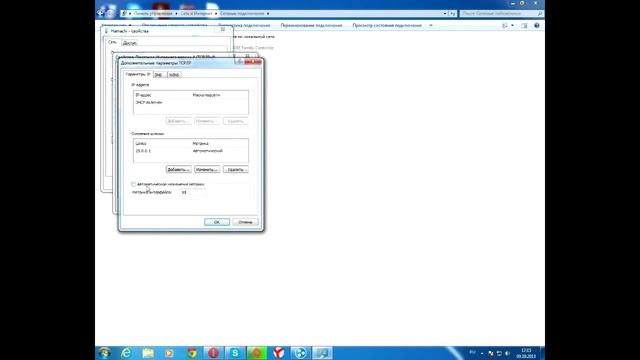Expand arrow after 'Сетевые подключения' breadcrumb
The height and width of the screenshot is (360, 640).
click(268, 13)
